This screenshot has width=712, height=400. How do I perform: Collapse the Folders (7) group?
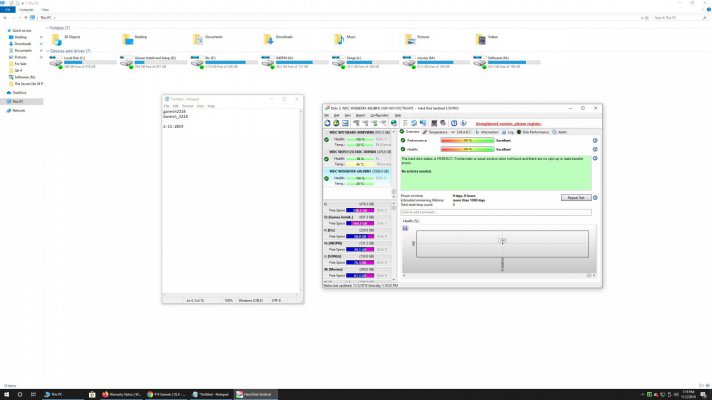pos(47,28)
